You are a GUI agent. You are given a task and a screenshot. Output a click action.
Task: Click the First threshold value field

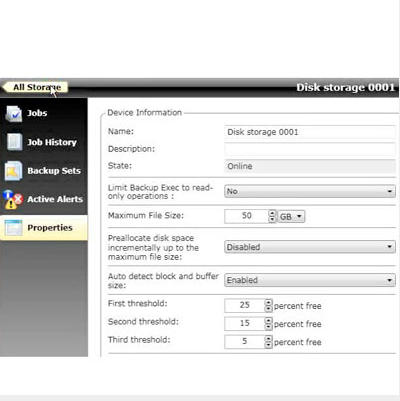(x=245, y=305)
